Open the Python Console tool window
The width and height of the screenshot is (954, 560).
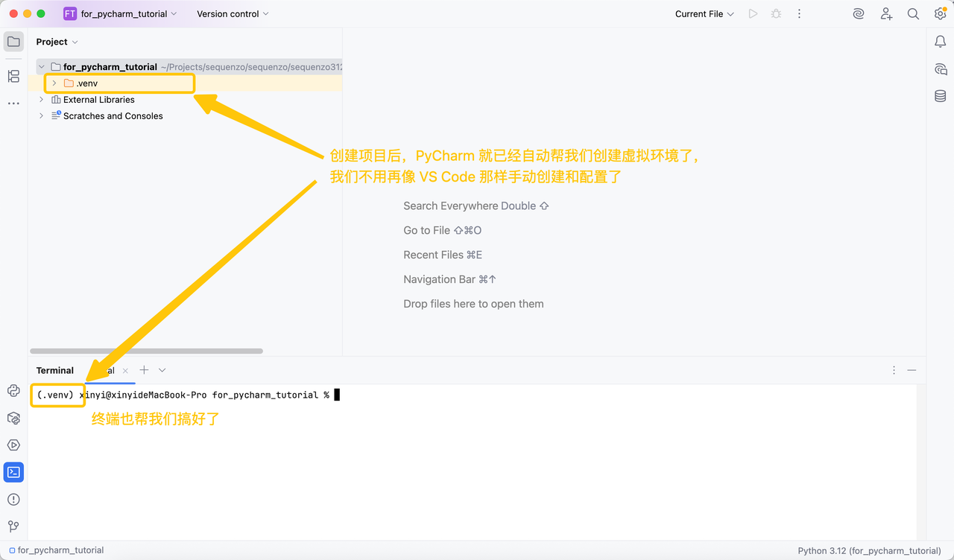click(x=13, y=391)
